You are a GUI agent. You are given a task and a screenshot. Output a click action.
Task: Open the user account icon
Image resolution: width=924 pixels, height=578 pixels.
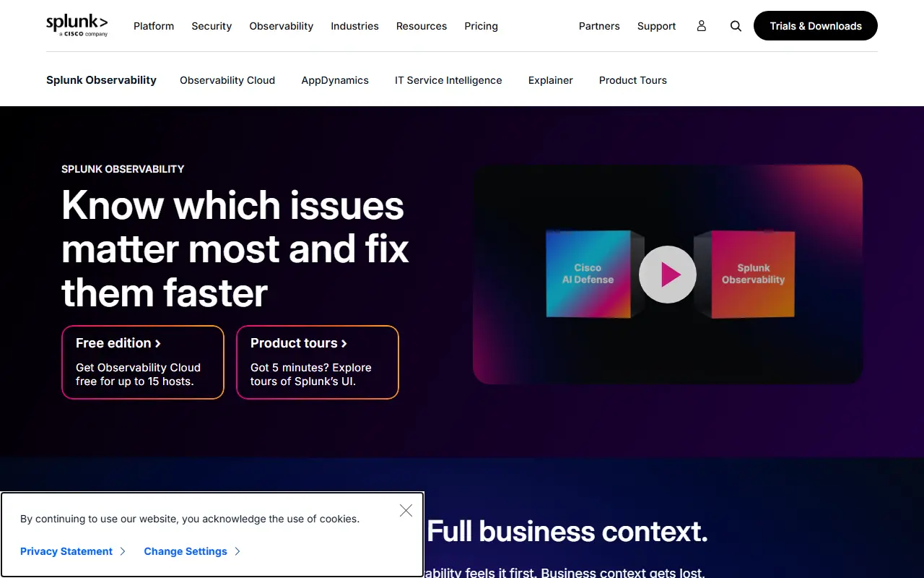(x=701, y=26)
